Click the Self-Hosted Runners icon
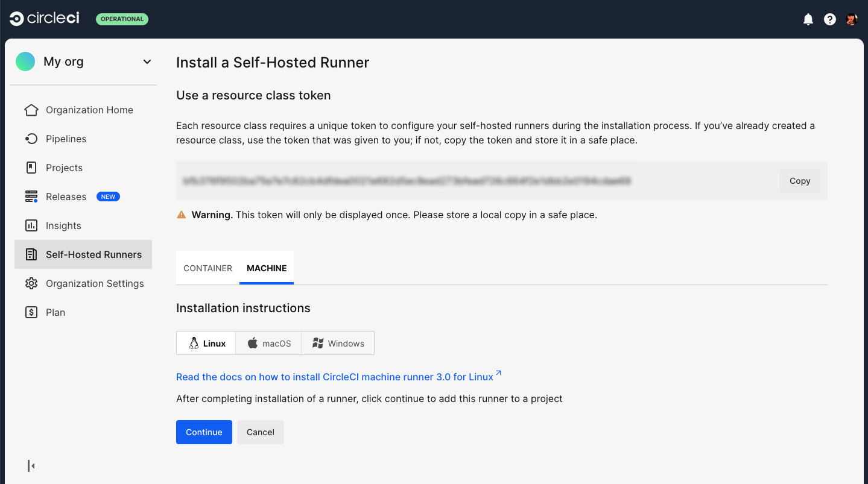 click(31, 254)
